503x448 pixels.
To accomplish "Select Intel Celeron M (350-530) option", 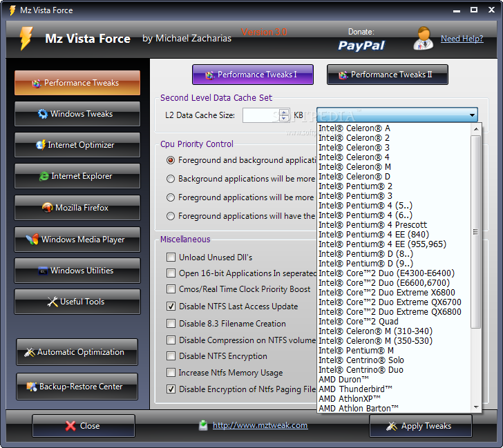I will click(394, 340).
